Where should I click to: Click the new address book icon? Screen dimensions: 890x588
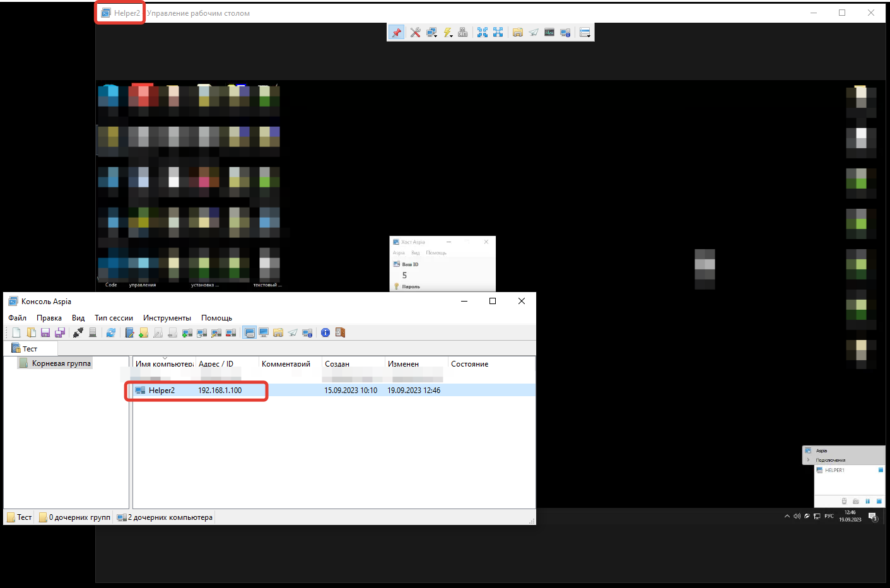click(x=16, y=332)
